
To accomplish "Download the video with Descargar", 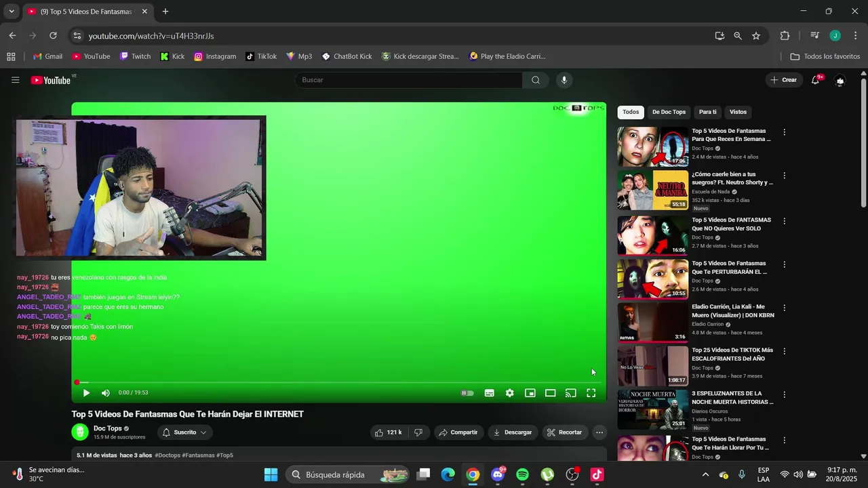I will pos(513,432).
